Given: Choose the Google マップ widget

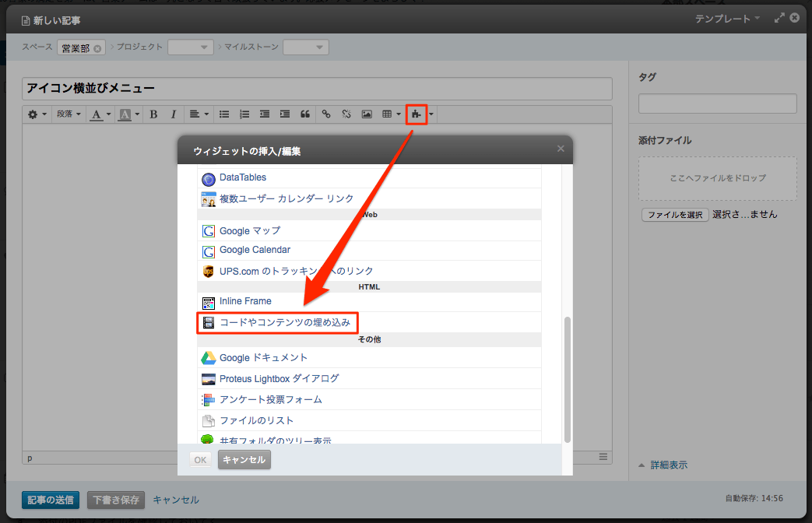Looking at the screenshot, I should click(249, 230).
